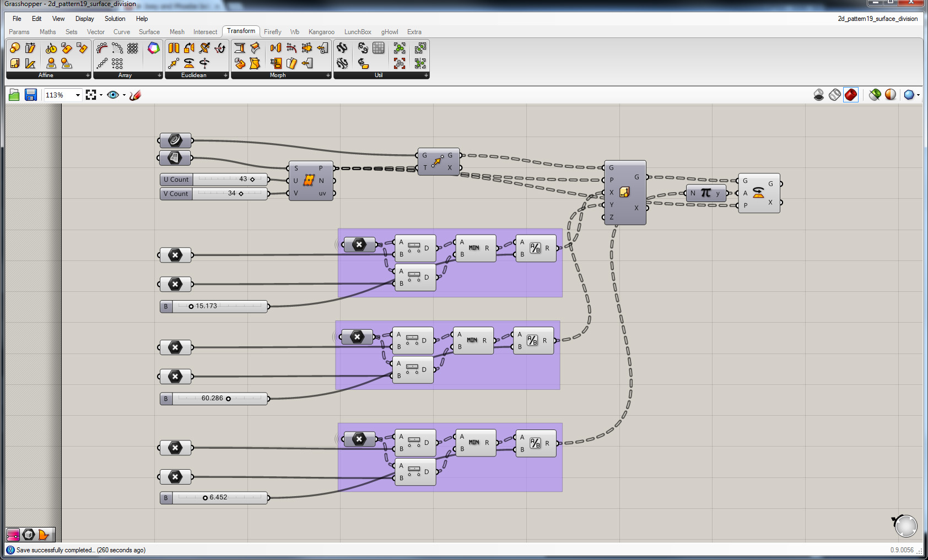Viewport: 928px width, 560px height.
Task: Click the Open file folder icon
Action: click(x=14, y=95)
